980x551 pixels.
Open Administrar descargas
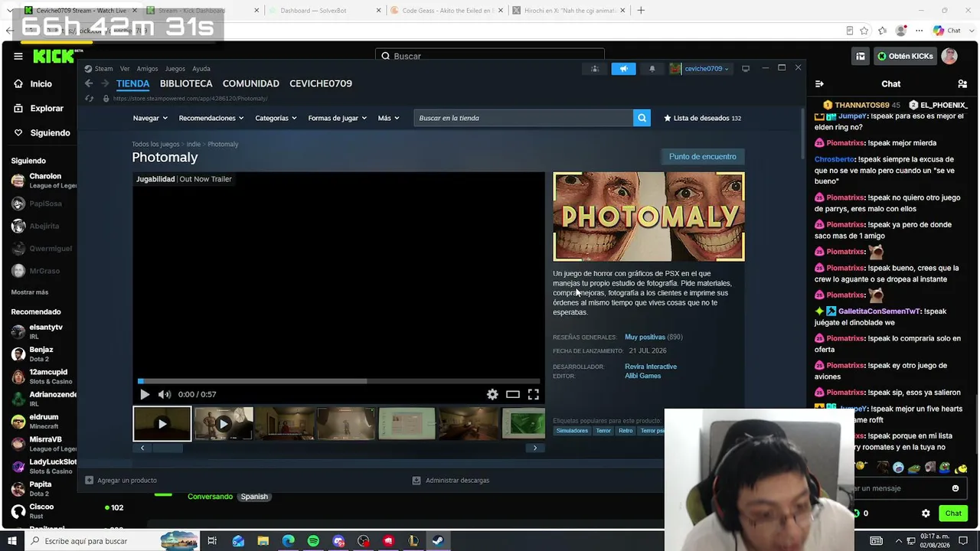(451, 481)
